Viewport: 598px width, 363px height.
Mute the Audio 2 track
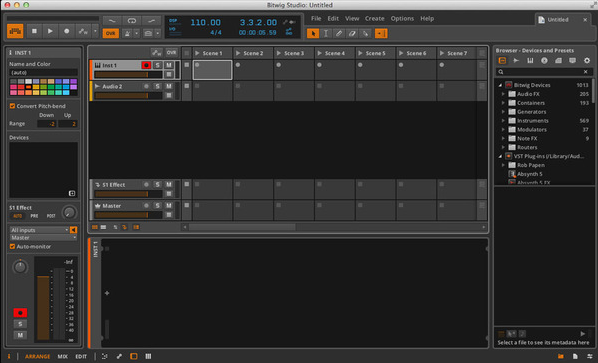point(169,86)
